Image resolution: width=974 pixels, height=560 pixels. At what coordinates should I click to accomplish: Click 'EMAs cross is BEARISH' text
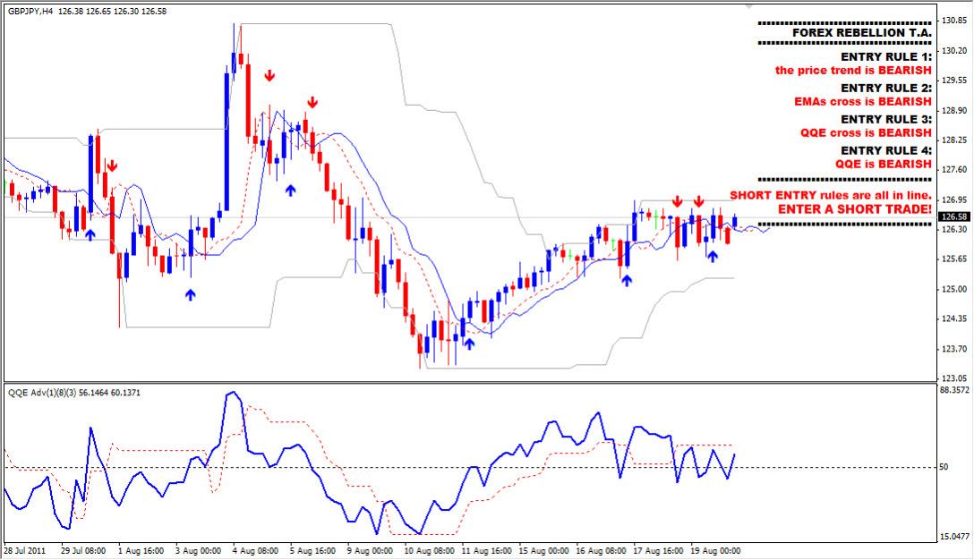tap(866, 102)
